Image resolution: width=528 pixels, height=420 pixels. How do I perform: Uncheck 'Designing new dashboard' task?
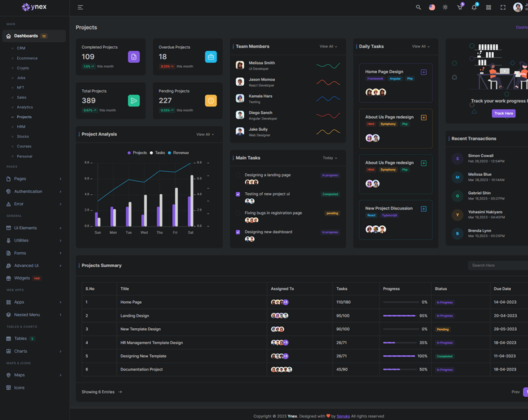[x=238, y=232]
